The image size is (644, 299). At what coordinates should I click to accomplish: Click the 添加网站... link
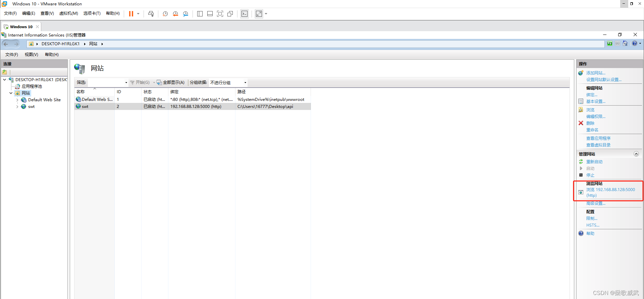click(x=596, y=73)
